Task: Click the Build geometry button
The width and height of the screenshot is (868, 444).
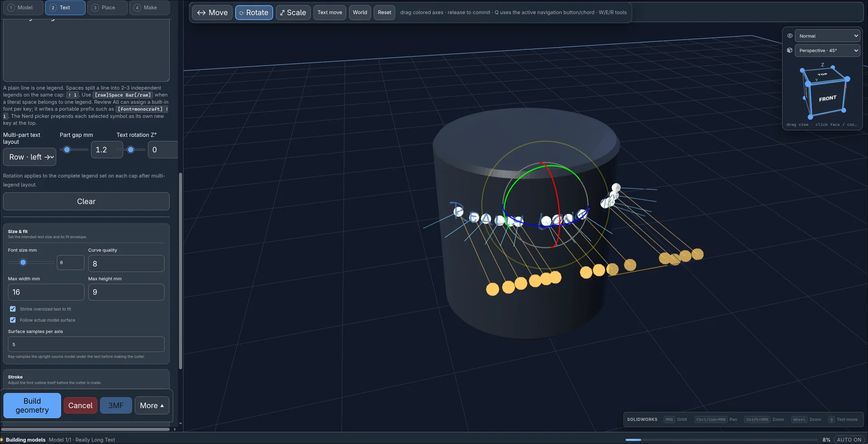Action: [32, 406]
